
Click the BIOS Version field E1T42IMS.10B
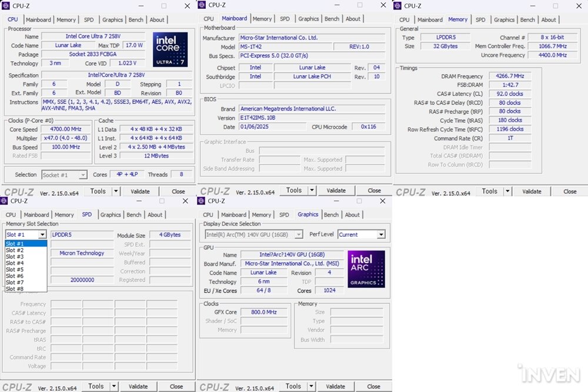(312, 118)
